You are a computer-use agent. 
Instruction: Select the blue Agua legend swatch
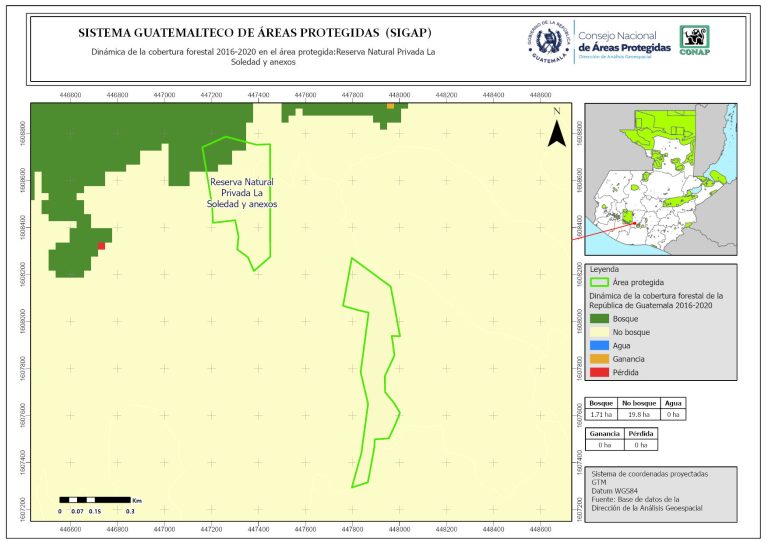coord(598,345)
